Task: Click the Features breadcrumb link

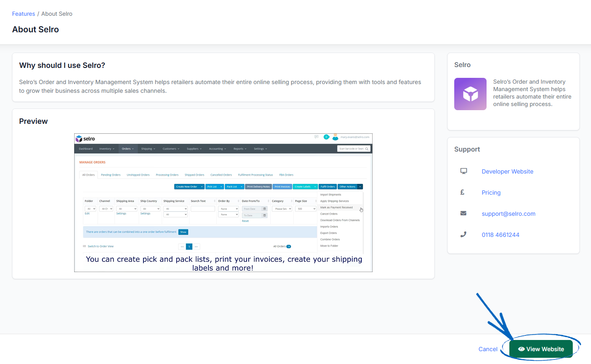Action: click(x=24, y=14)
